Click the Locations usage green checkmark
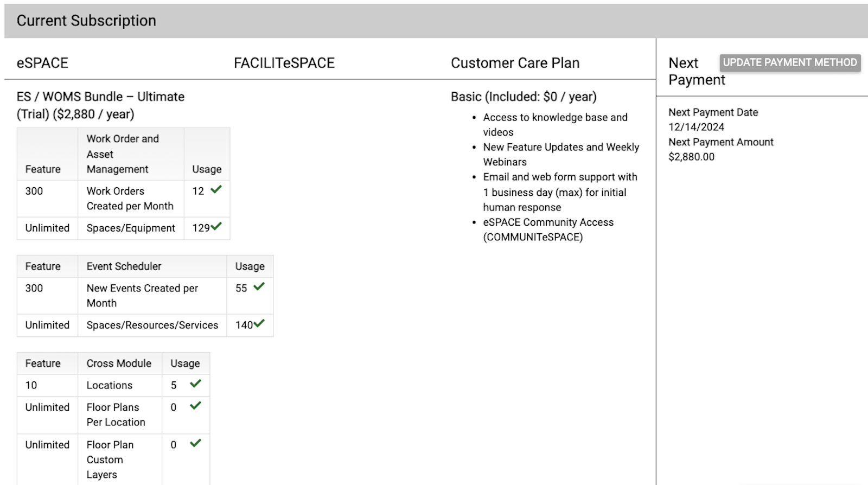Viewport: 868px width, 485px height. point(195,384)
